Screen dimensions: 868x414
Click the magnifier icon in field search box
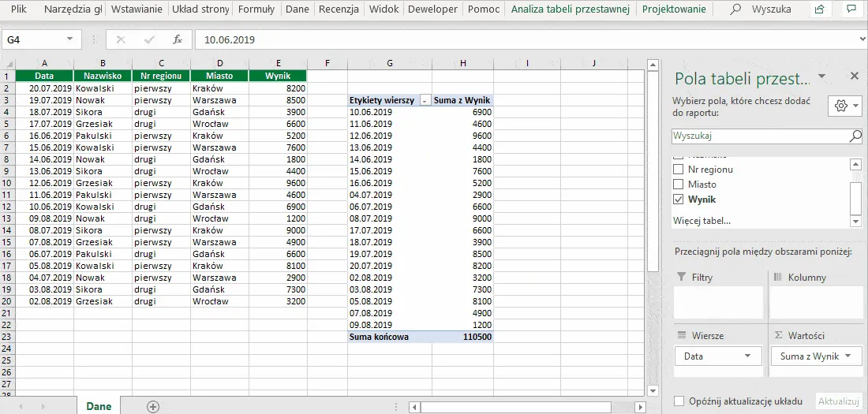pyautogui.click(x=855, y=136)
